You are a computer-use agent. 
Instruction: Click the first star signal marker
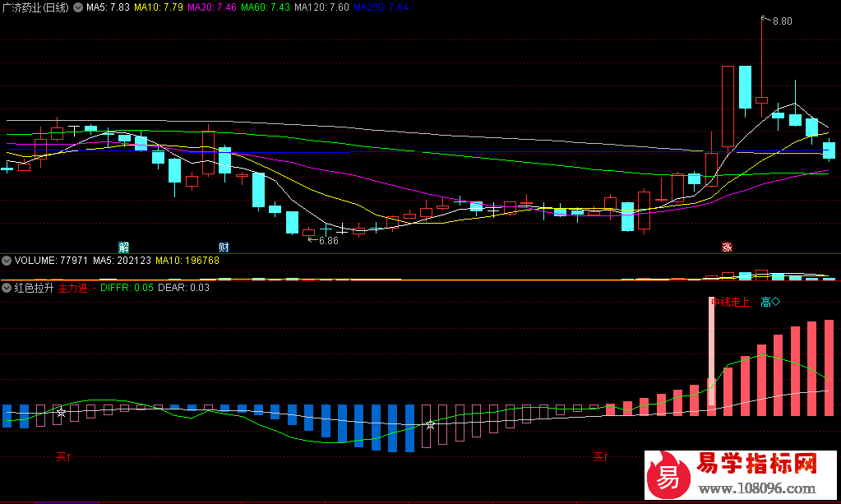61,412
